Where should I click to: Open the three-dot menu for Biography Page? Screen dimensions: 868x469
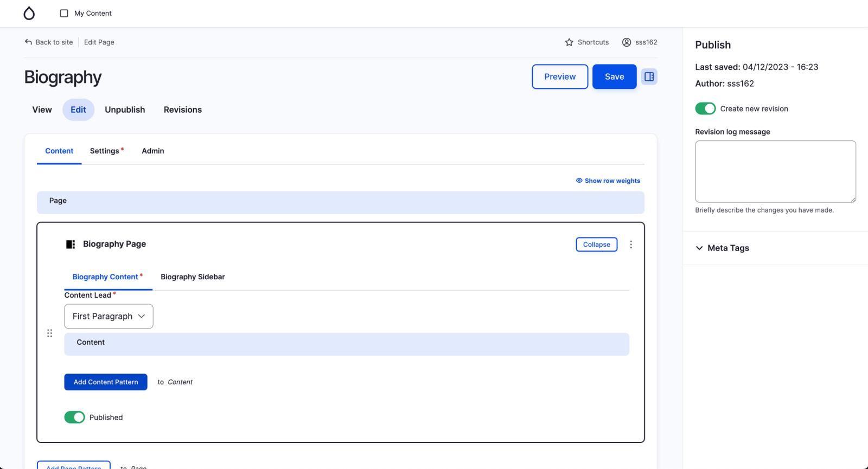630,245
